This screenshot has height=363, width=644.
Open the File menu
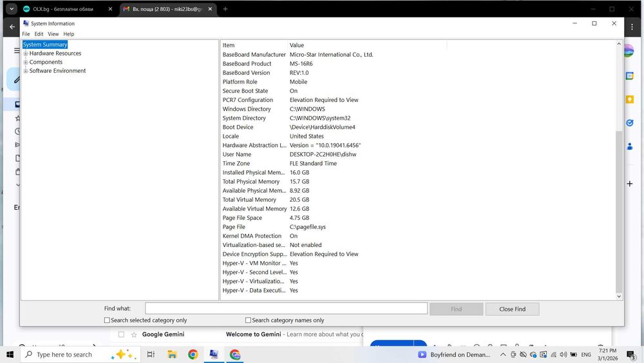(x=26, y=34)
